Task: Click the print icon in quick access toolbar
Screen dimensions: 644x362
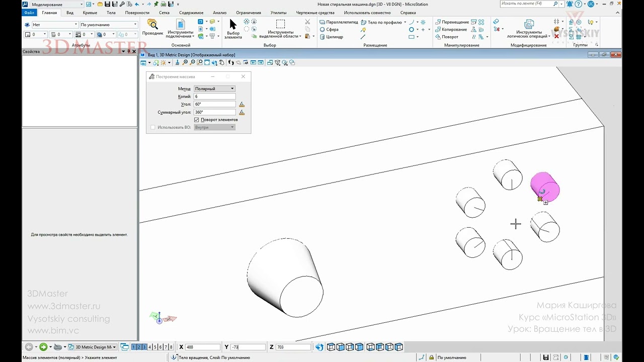Action: (x=163, y=4)
